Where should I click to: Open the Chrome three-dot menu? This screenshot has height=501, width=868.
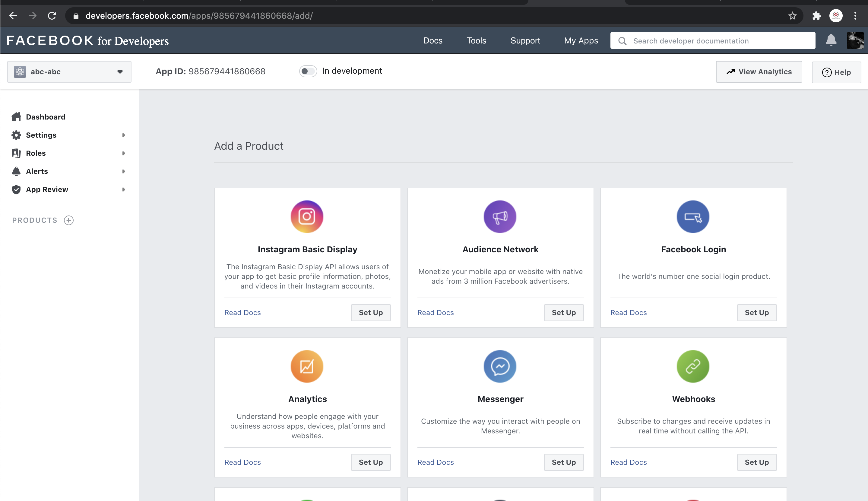coord(855,15)
